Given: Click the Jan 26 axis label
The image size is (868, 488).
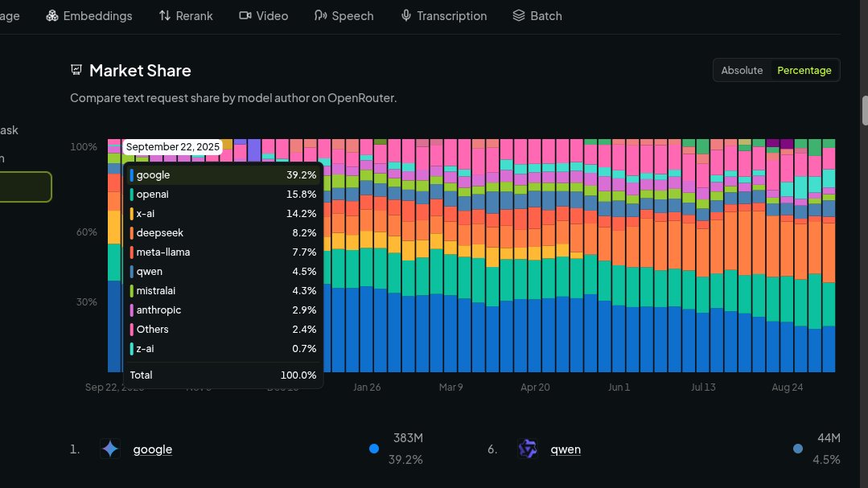Looking at the screenshot, I should [x=367, y=388].
